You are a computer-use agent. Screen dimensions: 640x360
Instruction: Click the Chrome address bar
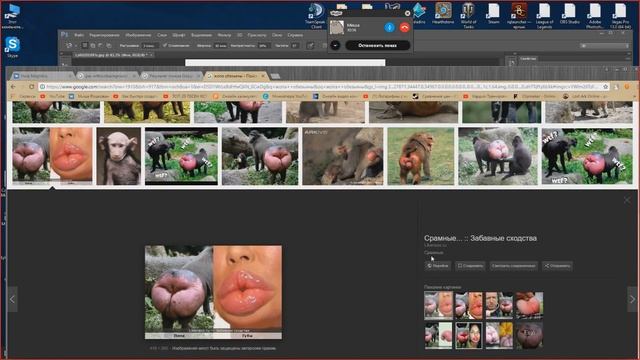point(321,87)
